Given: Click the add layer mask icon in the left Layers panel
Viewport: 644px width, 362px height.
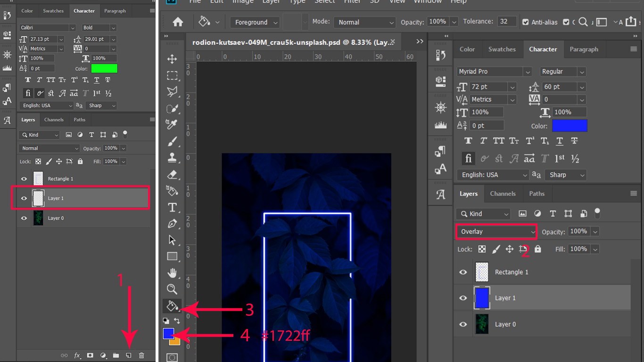Looking at the screenshot, I should point(90,355).
